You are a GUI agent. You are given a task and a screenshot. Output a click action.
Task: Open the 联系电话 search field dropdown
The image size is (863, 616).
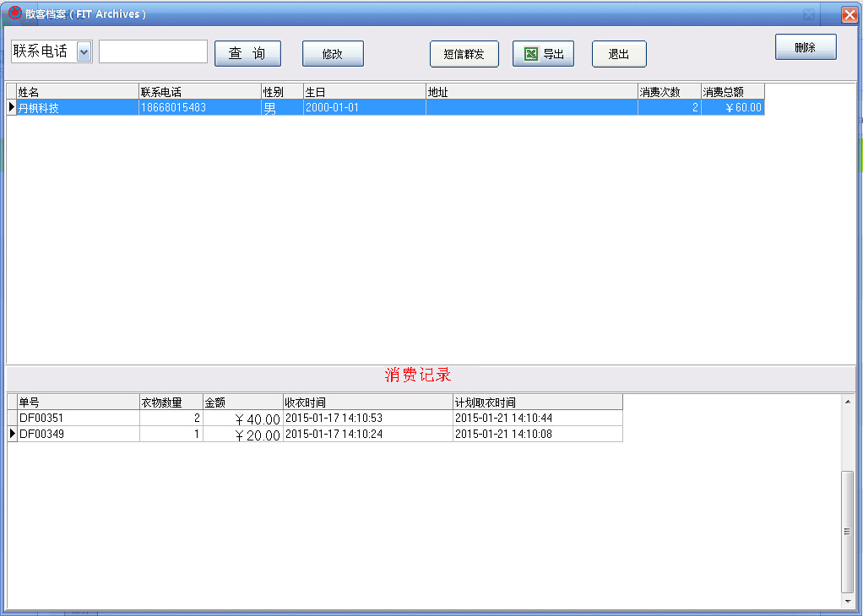tap(84, 51)
